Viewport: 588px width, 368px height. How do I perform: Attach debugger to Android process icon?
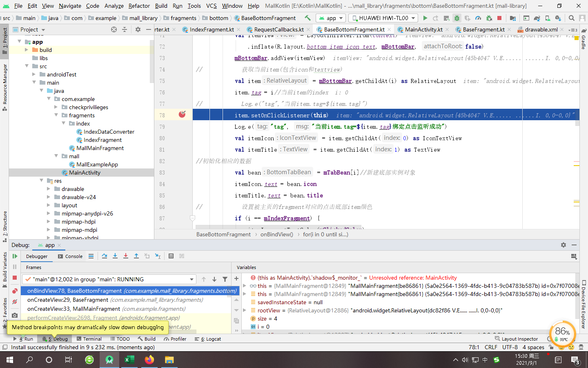coord(489,18)
